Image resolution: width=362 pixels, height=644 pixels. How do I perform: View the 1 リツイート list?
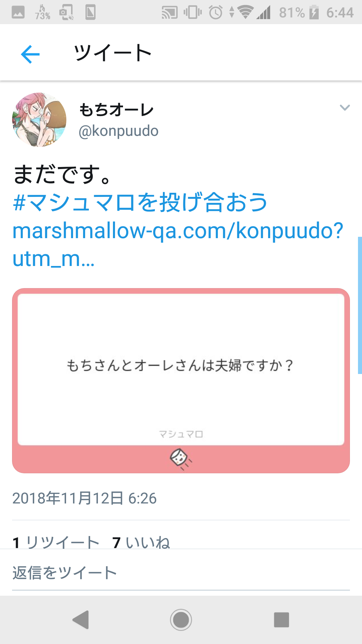click(x=56, y=542)
